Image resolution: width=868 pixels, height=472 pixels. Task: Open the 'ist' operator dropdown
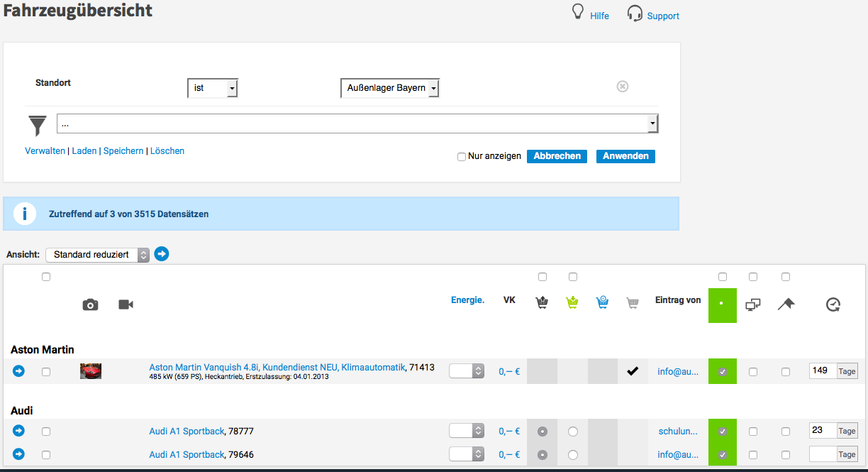[212, 88]
